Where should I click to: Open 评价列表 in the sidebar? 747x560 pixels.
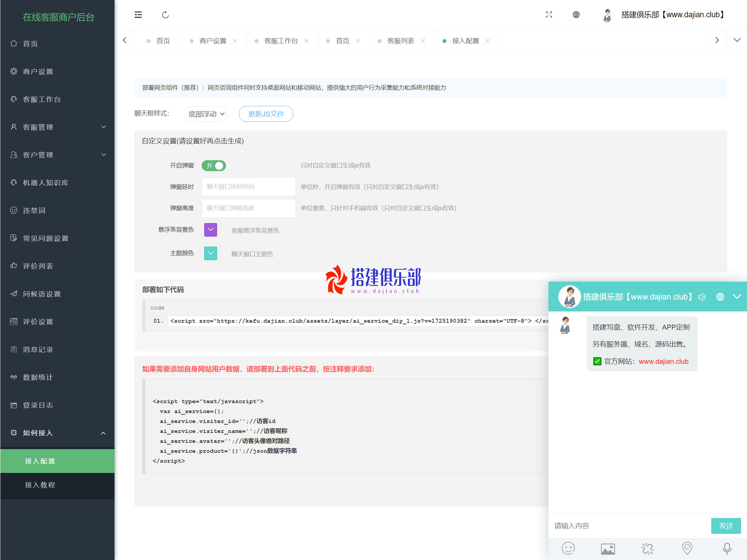(x=57, y=266)
